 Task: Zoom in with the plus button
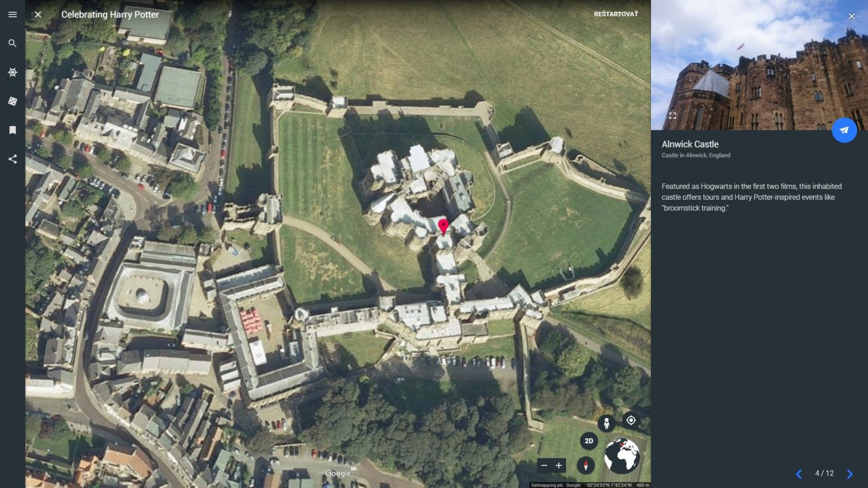coord(559,465)
